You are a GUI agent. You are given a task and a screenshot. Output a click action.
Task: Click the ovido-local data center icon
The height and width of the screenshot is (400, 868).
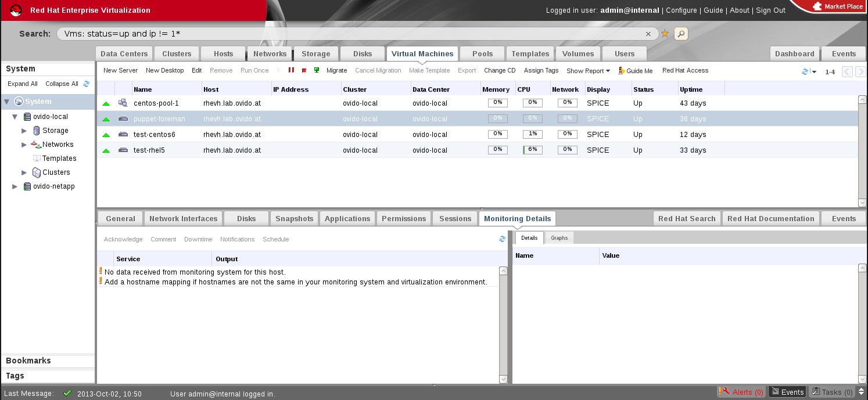click(27, 117)
